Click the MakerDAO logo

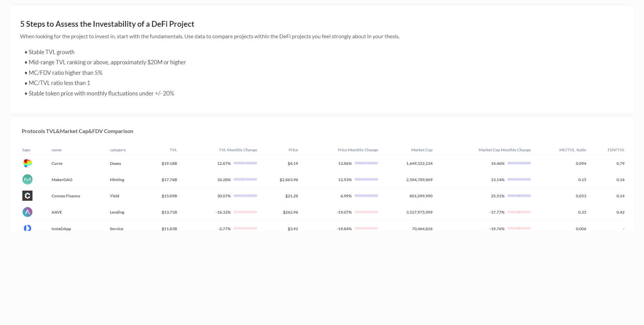[27, 179]
